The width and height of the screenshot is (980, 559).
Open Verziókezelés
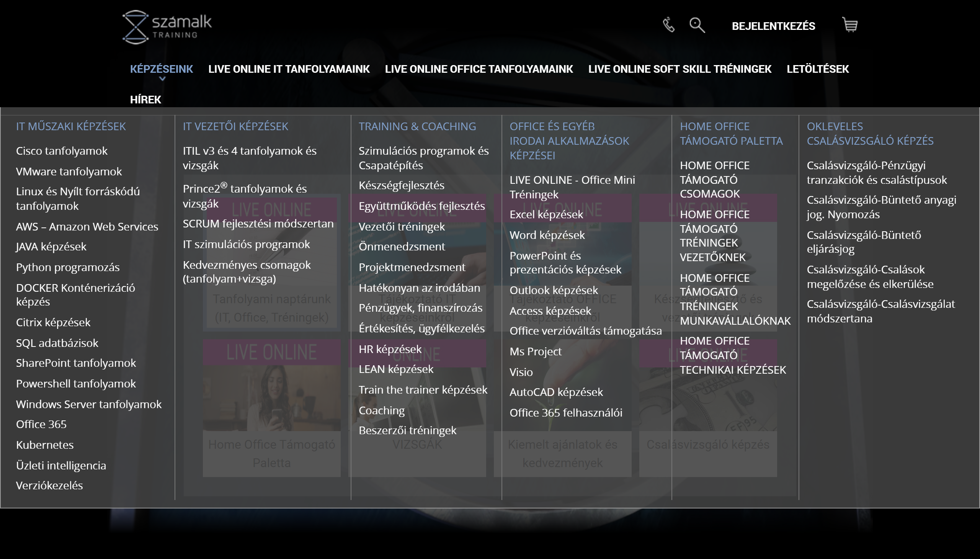coord(49,486)
